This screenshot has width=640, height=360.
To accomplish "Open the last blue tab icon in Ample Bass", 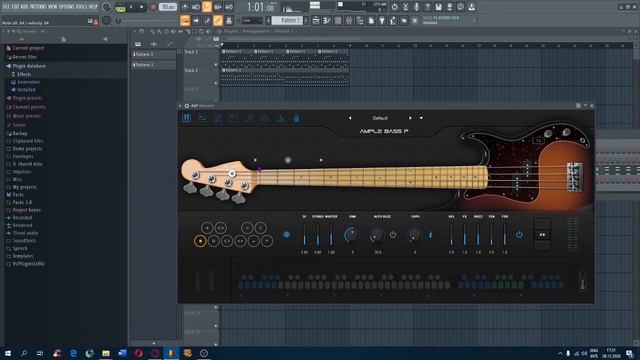I will pos(296,118).
